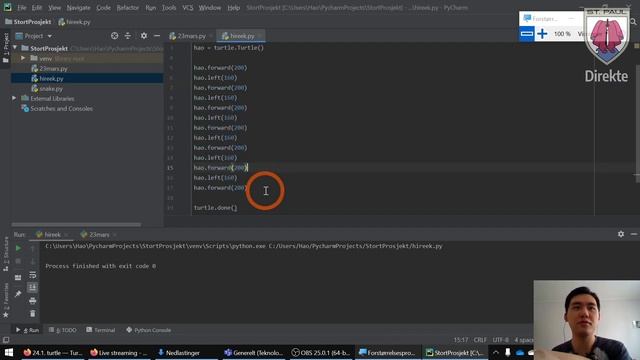This screenshot has height=360, width=640.
Task: Open OBS 25.0.1 from taskbar
Action: (x=320, y=353)
